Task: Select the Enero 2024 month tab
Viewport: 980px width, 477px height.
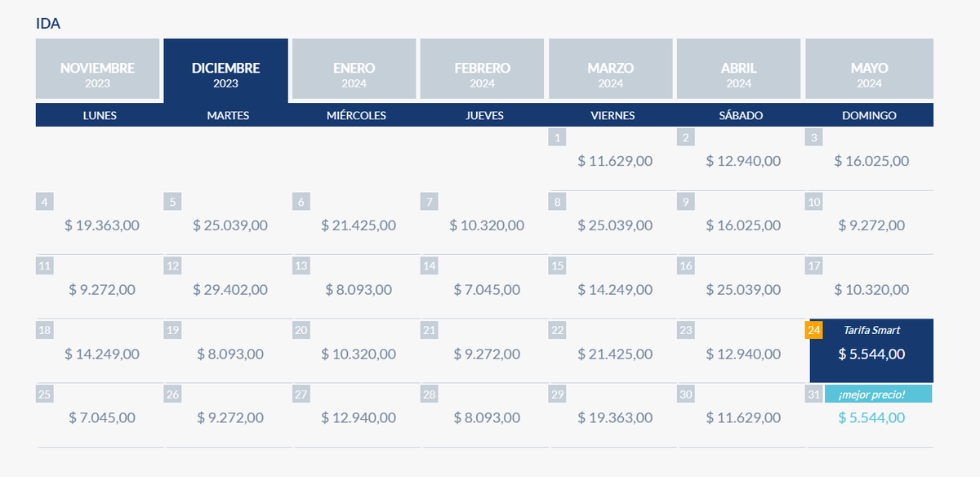Action: pyautogui.click(x=354, y=74)
